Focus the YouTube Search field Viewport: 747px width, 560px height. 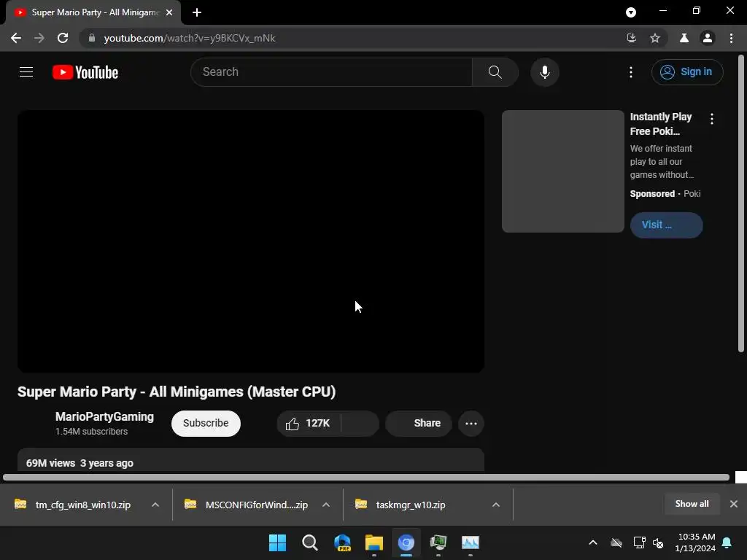[332, 72]
